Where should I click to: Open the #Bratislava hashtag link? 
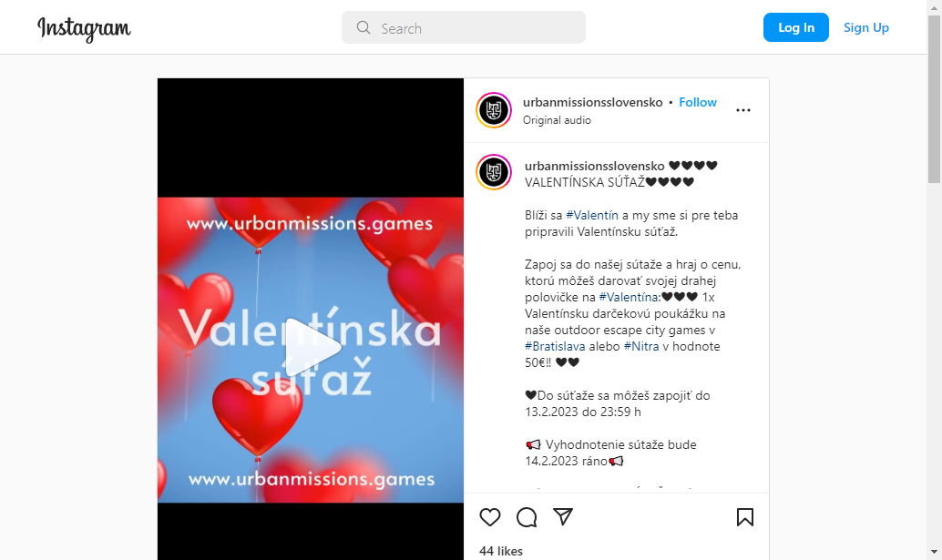click(x=555, y=346)
